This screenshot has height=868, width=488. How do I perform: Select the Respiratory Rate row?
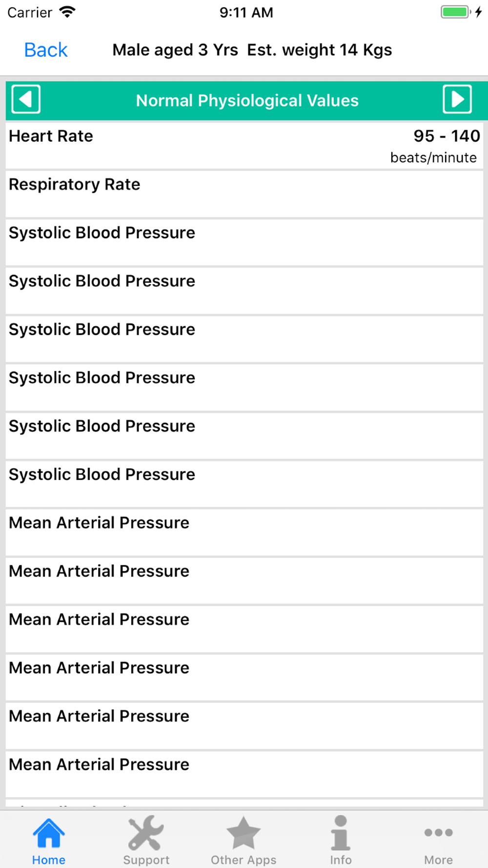coord(244,194)
